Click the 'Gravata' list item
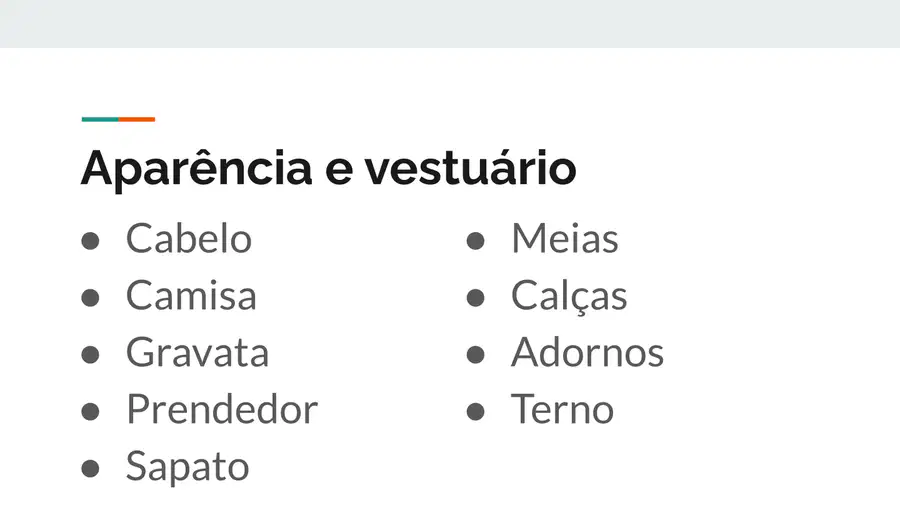 coord(197,352)
